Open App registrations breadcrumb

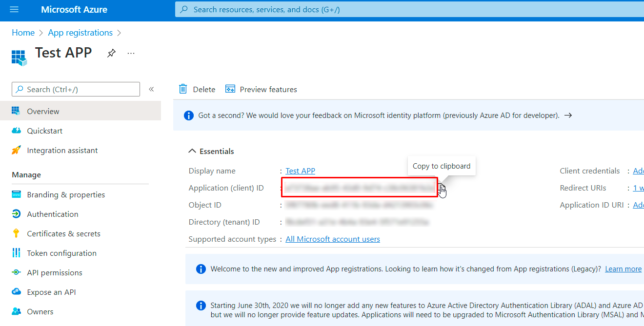(80, 33)
